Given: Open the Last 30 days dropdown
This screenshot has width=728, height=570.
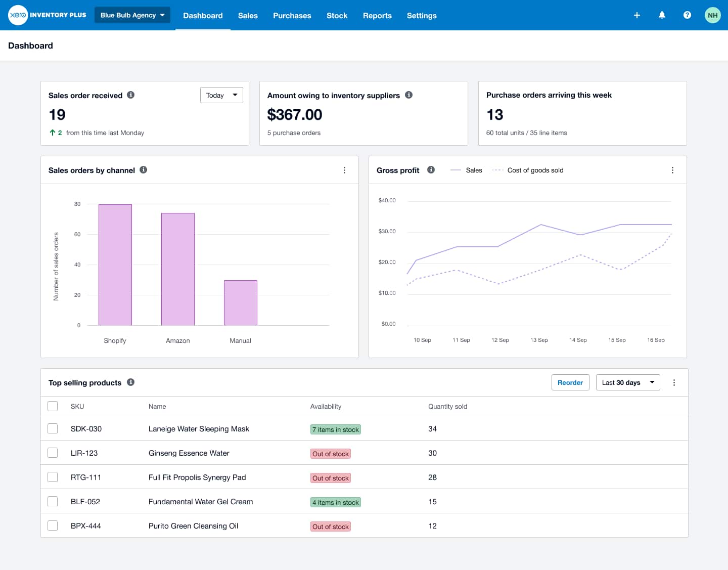Looking at the screenshot, I should pyautogui.click(x=627, y=382).
